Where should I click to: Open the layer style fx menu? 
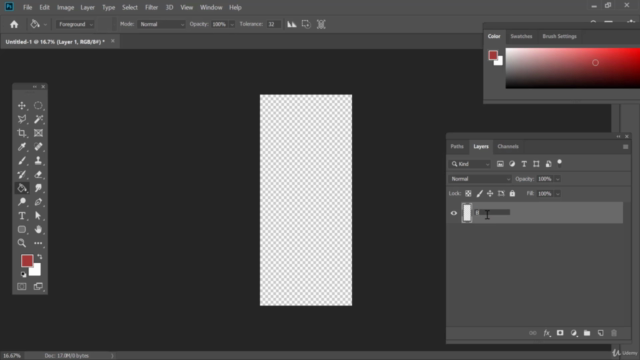(x=547, y=333)
